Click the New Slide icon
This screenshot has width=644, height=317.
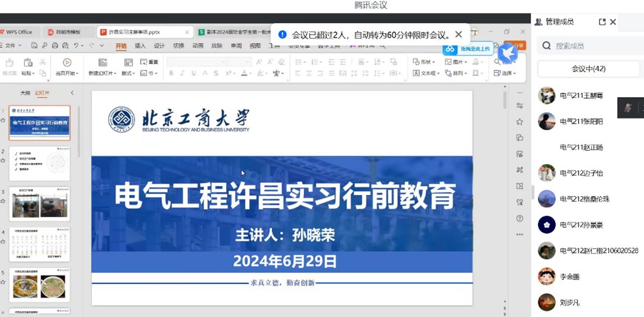tap(102, 63)
